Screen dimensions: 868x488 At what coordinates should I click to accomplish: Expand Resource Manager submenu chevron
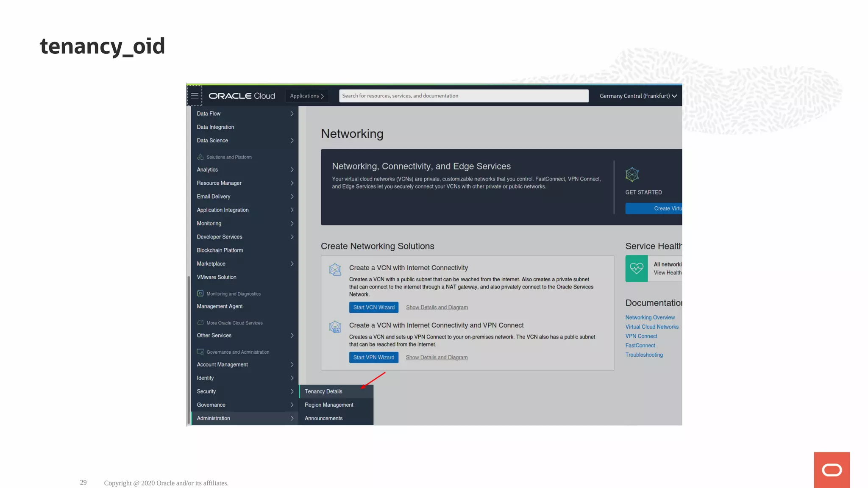pyautogui.click(x=292, y=183)
